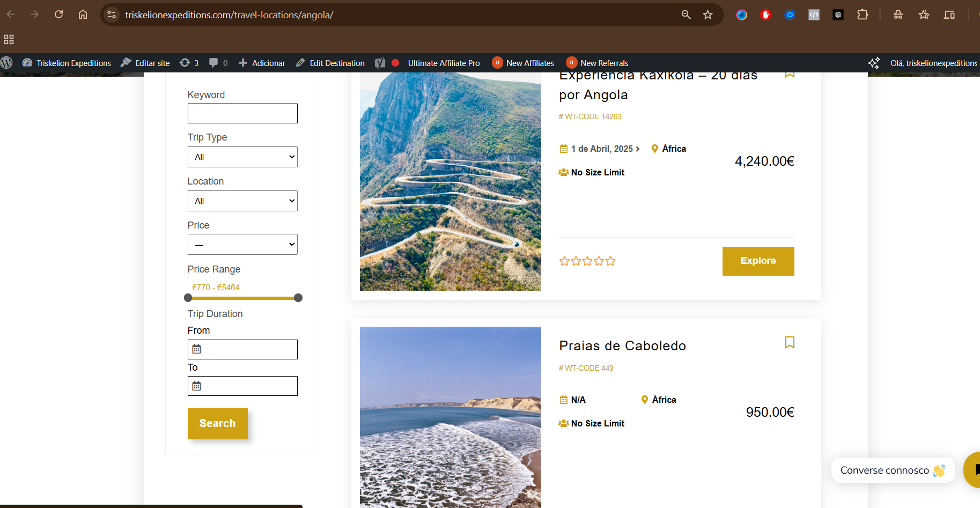Click Converse connosco chat prompt

(893, 470)
